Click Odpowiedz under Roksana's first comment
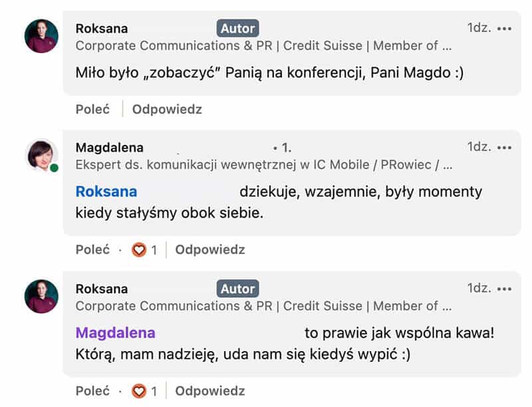 (167, 109)
